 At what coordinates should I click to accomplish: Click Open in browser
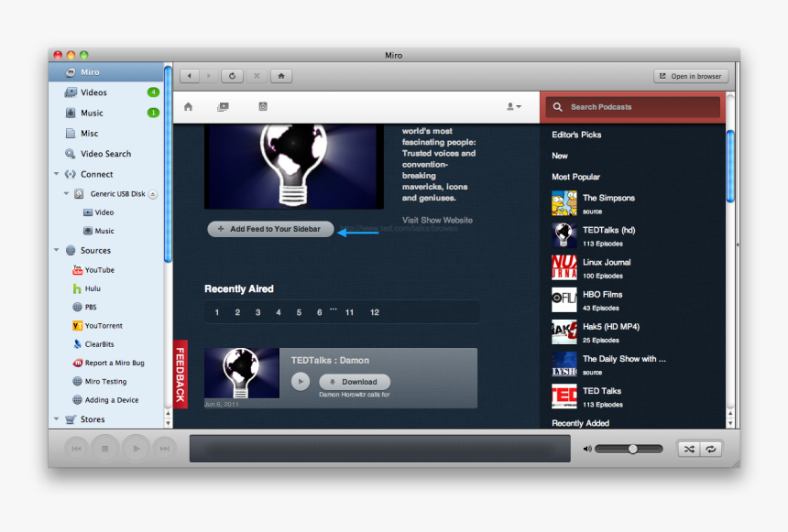(690, 75)
